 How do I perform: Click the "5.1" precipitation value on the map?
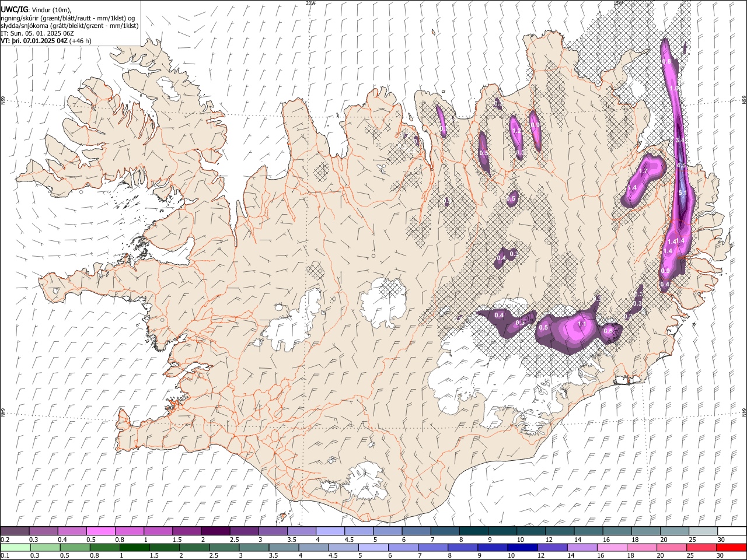[684, 192]
